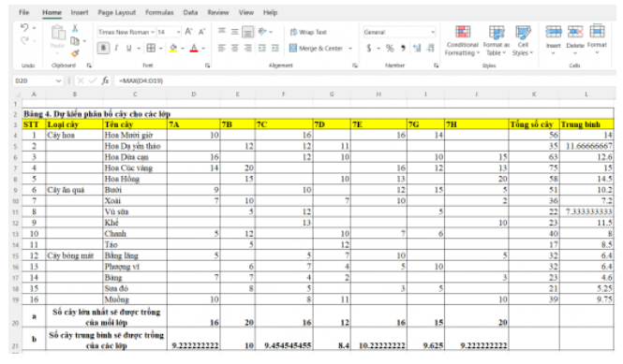
Task: Open the Help tab
Action: 270,12
